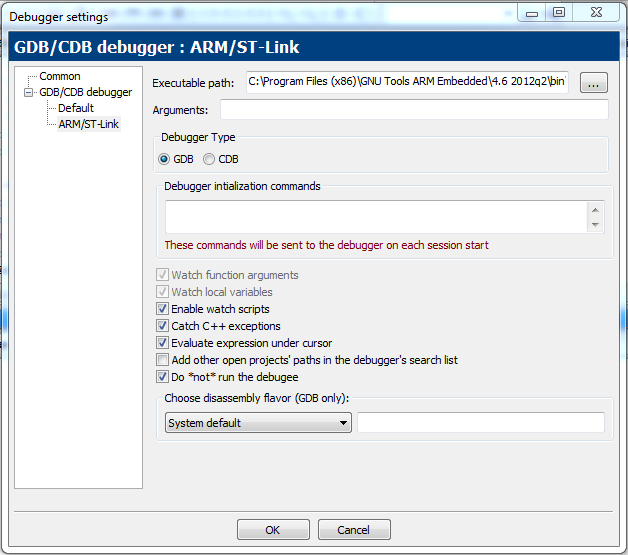
Task: Select the ARM/ST-Link configuration
Action: pyautogui.click(x=89, y=124)
